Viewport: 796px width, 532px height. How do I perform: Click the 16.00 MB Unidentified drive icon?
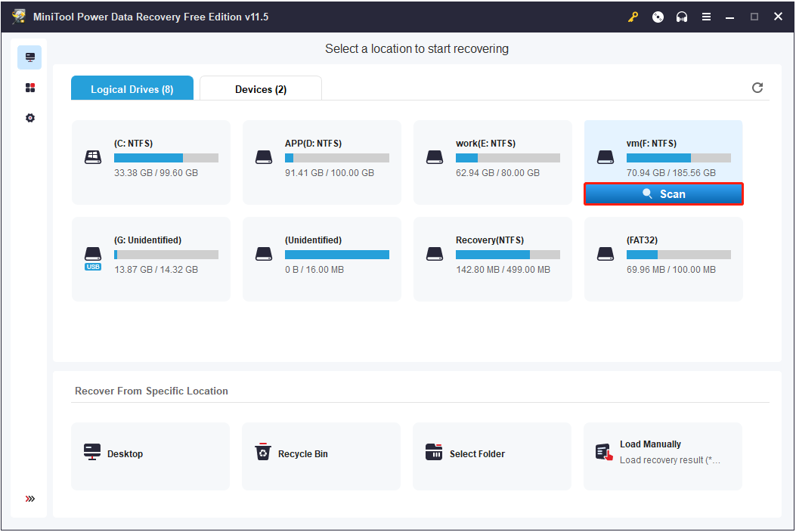[x=264, y=254]
